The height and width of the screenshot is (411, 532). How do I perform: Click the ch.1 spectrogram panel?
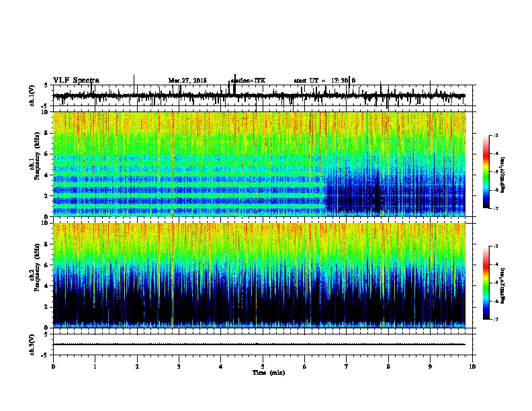click(x=259, y=164)
